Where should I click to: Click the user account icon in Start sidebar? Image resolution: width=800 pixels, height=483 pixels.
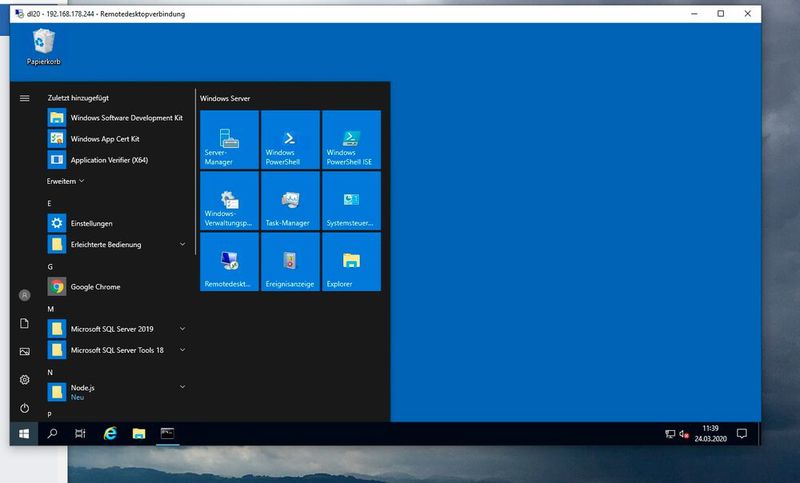[24, 295]
